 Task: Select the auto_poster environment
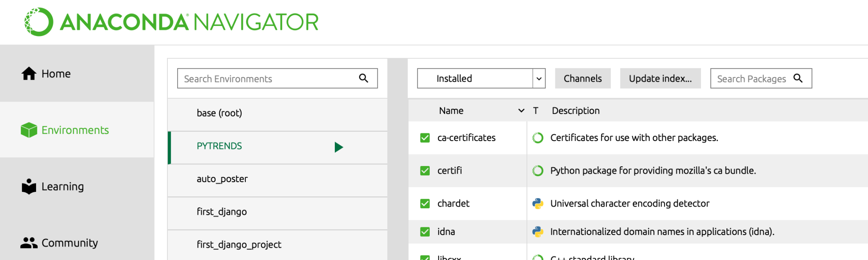point(222,179)
